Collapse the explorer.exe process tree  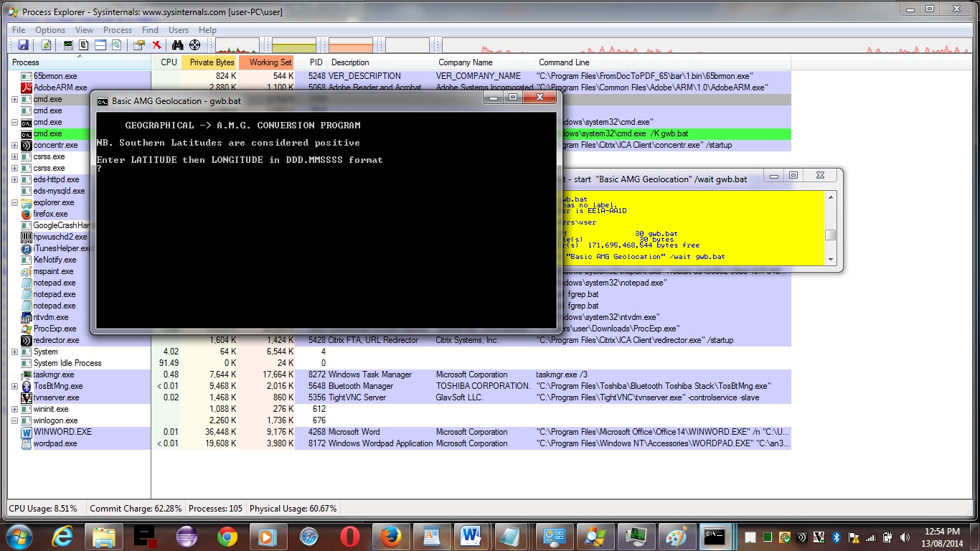tap(14, 202)
